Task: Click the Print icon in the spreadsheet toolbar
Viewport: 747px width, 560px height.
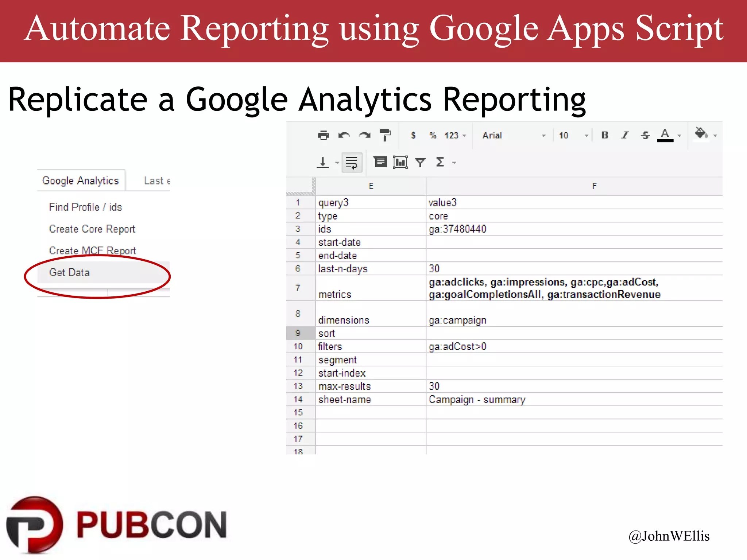Action: click(x=323, y=135)
